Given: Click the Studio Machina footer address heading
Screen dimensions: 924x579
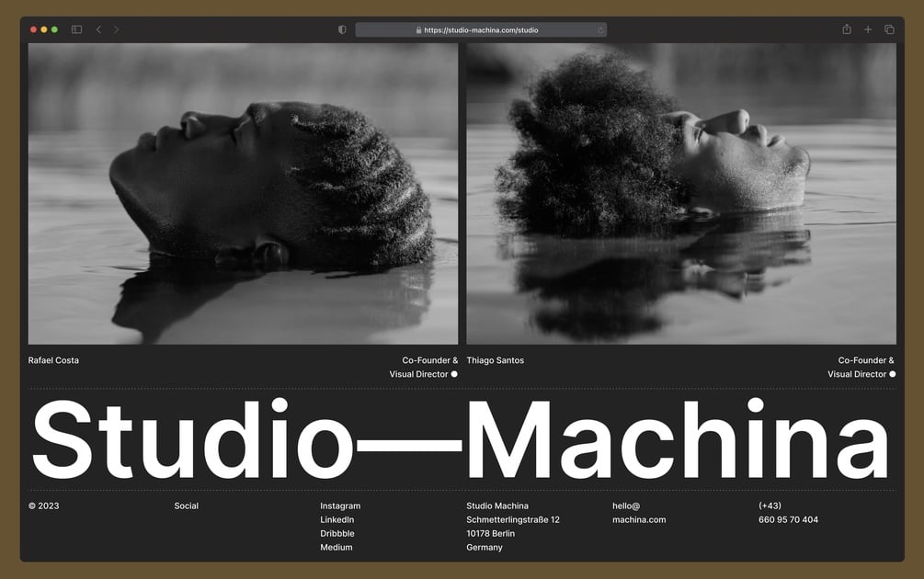Looking at the screenshot, I should tap(497, 505).
